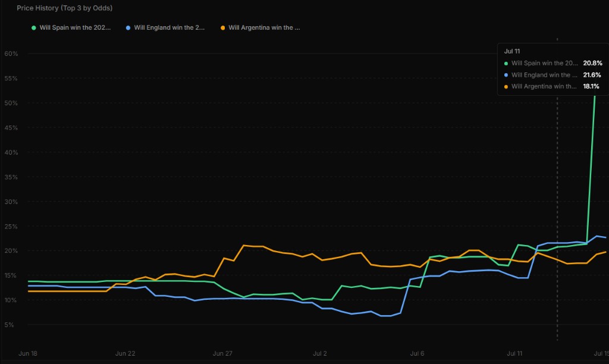Screen dimensions: 609x364
Task: Click the Jun 22 x-axis label
Action: coord(125,353)
